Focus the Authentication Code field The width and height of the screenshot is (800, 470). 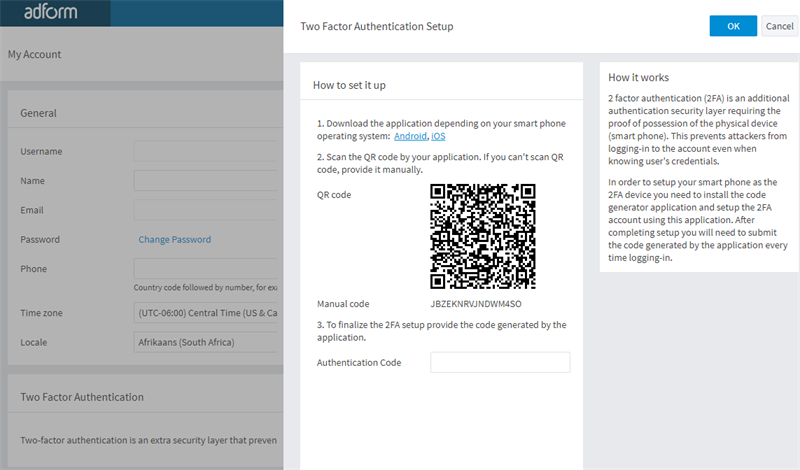(x=500, y=362)
